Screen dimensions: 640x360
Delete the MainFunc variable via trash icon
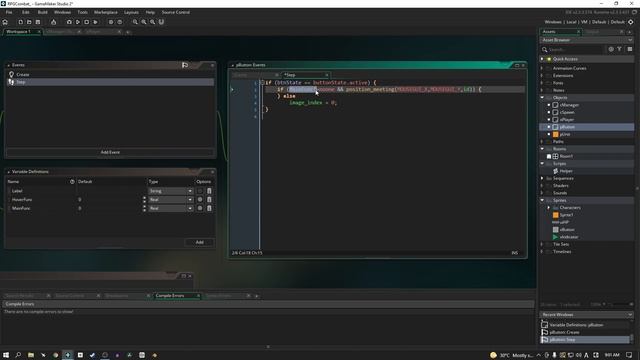tap(209, 208)
